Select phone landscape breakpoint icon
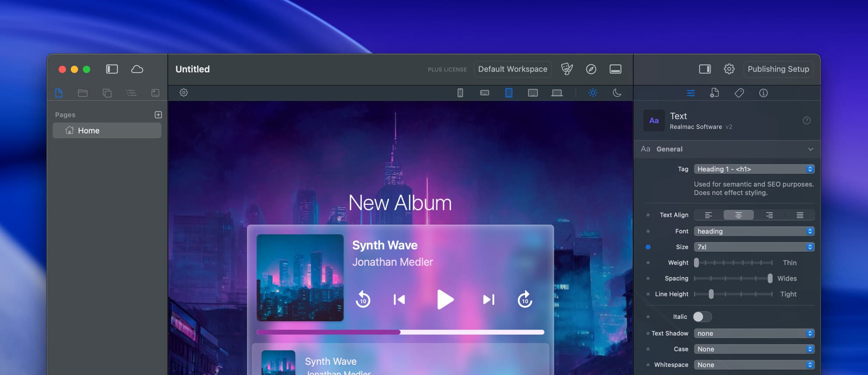The image size is (868, 375). coord(485,93)
